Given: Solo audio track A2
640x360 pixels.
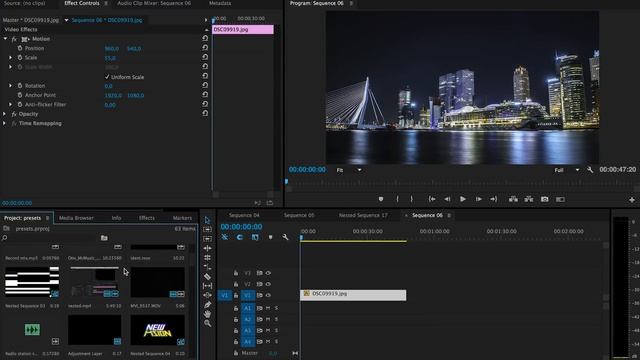Looking at the screenshot, I should (x=276, y=319).
